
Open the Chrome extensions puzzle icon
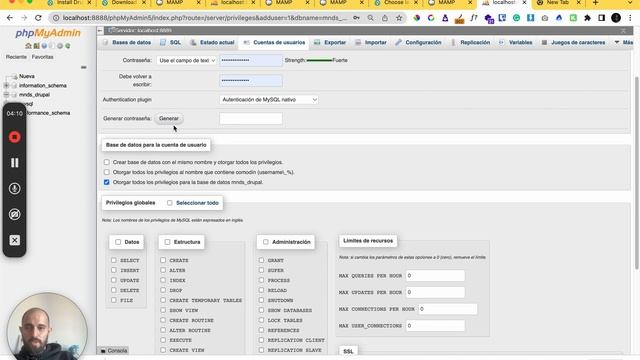point(587,18)
